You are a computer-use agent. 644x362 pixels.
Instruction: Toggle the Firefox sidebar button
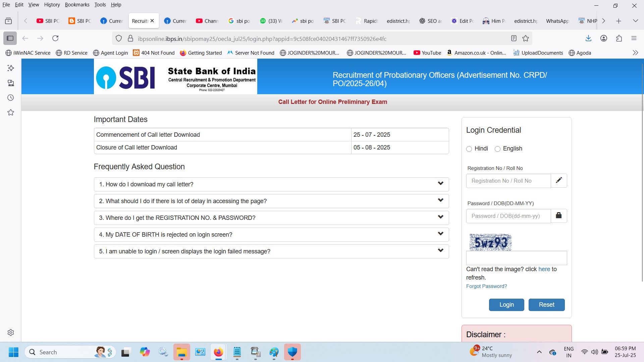pos(10,38)
